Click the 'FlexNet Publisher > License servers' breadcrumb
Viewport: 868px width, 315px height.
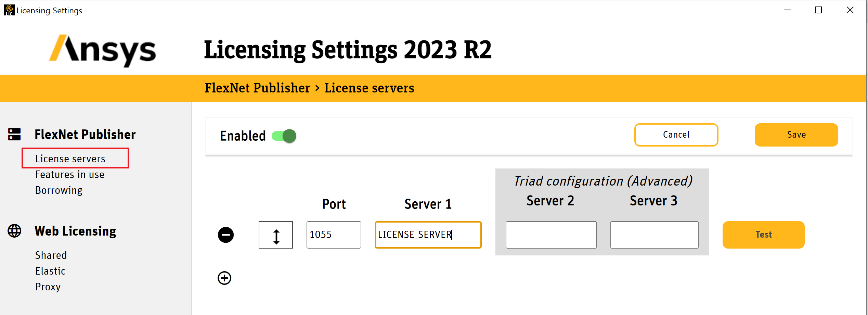click(309, 88)
